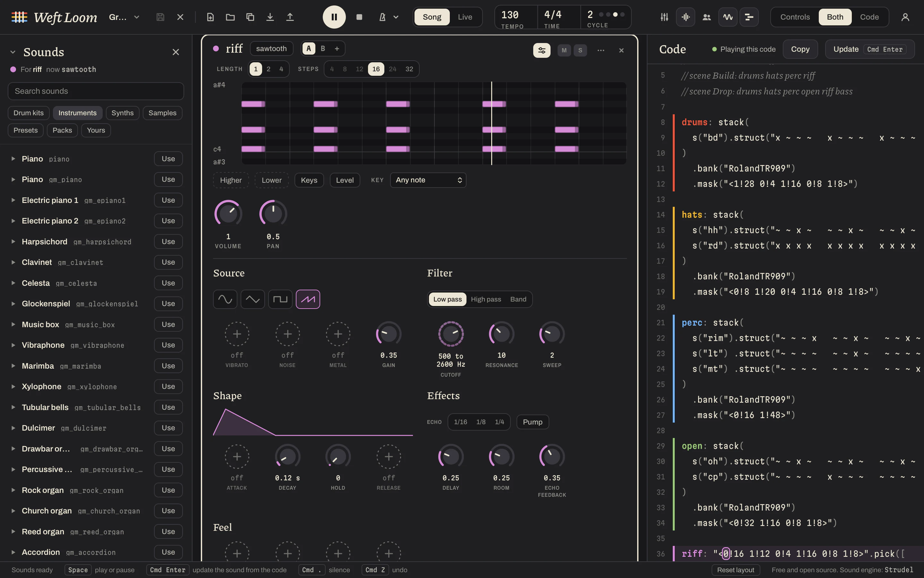Viewport: 924px width, 578px height.
Task: Switch to the Drum kits tab
Action: pos(29,113)
